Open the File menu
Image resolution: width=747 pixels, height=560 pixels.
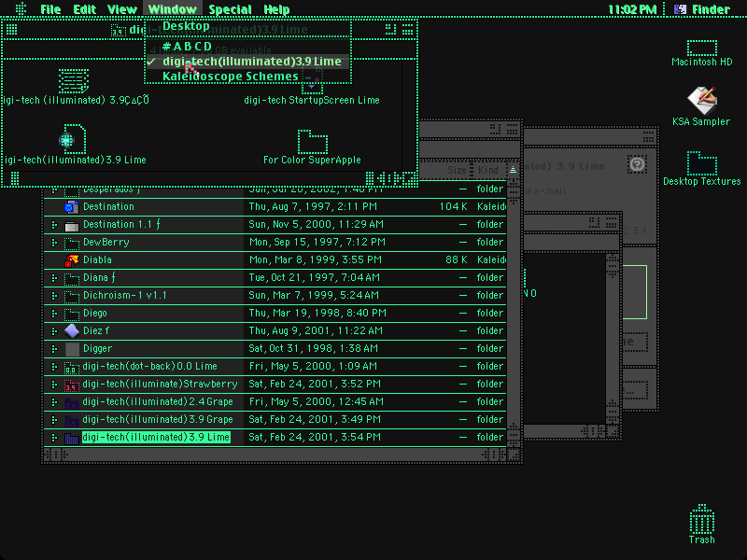click(x=50, y=9)
